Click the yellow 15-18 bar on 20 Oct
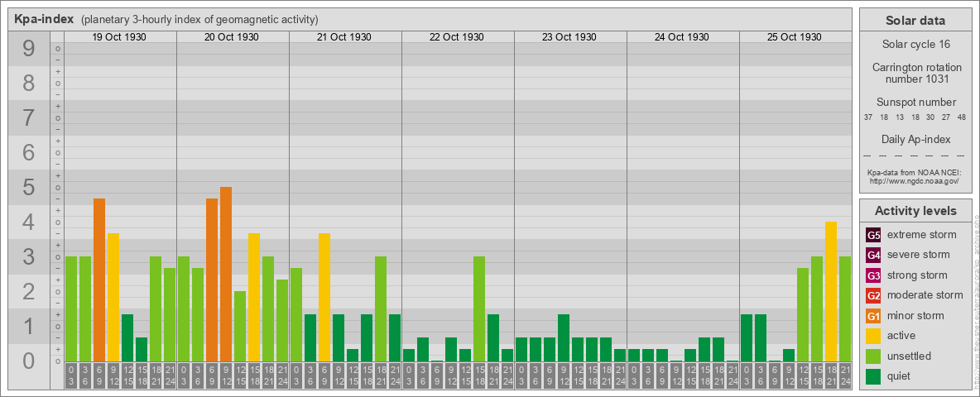Screen dimensions: 980x397 pos(254,297)
